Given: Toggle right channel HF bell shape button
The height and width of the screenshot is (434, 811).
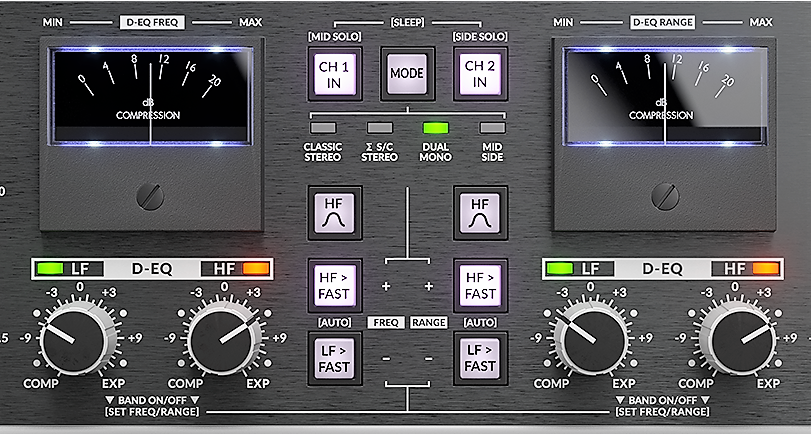Looking at the screenshot, I should point(480,213).
